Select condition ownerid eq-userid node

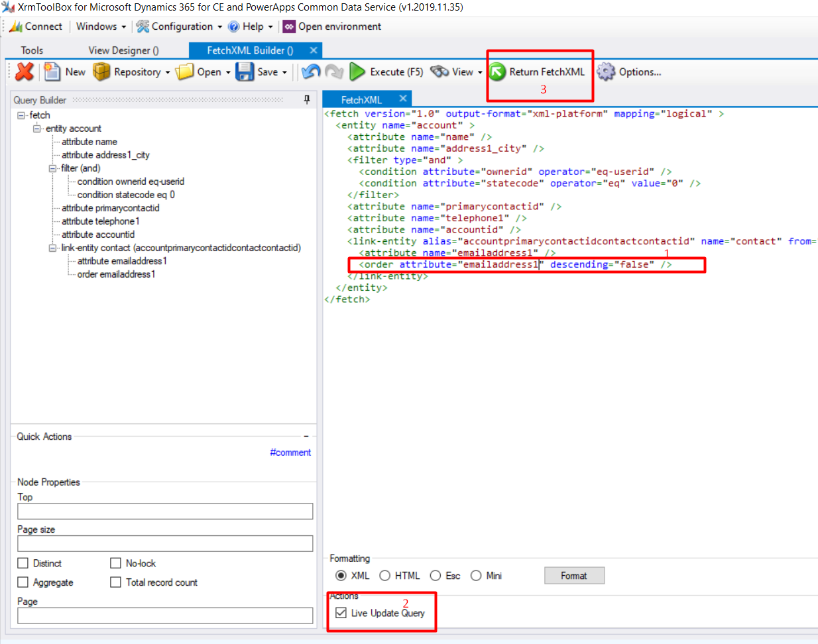131,182
